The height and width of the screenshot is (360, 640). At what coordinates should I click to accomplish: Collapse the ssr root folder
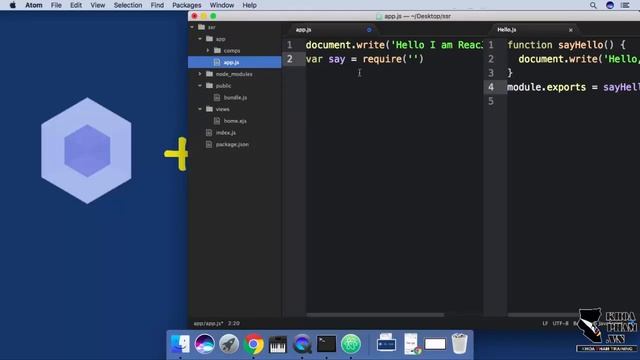192,27
